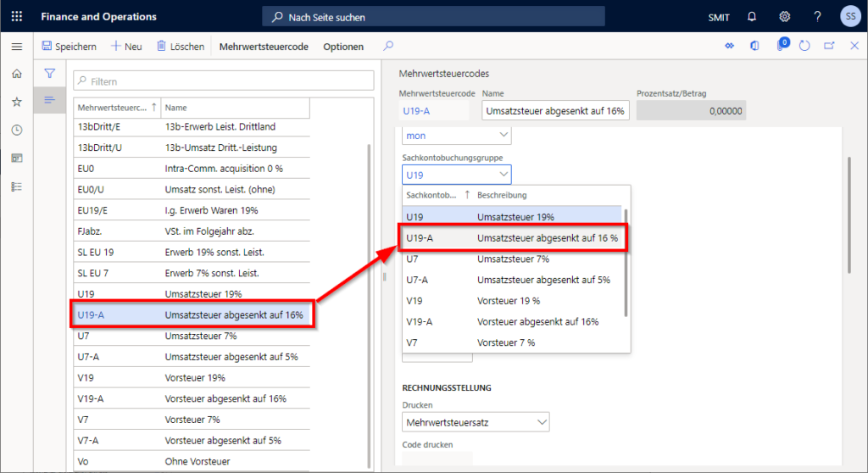Image resolution: width=868 pixels, height=473 pixels.
Task: Select SL EU 19 row in list
Action: 192,252
